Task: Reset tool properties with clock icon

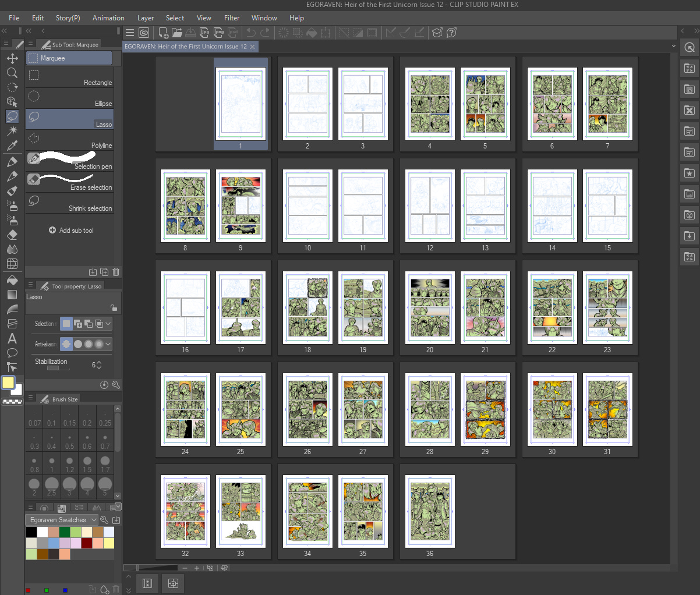Action: pos(104,385)
